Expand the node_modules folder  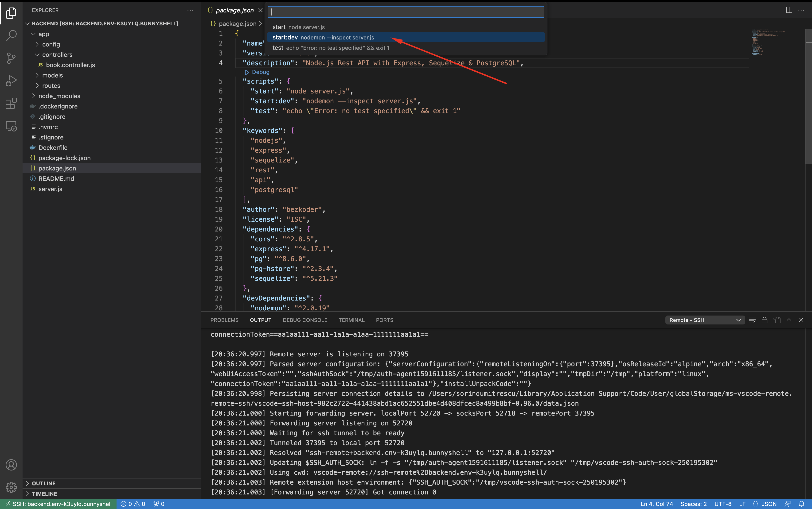(x=59, y=96)
